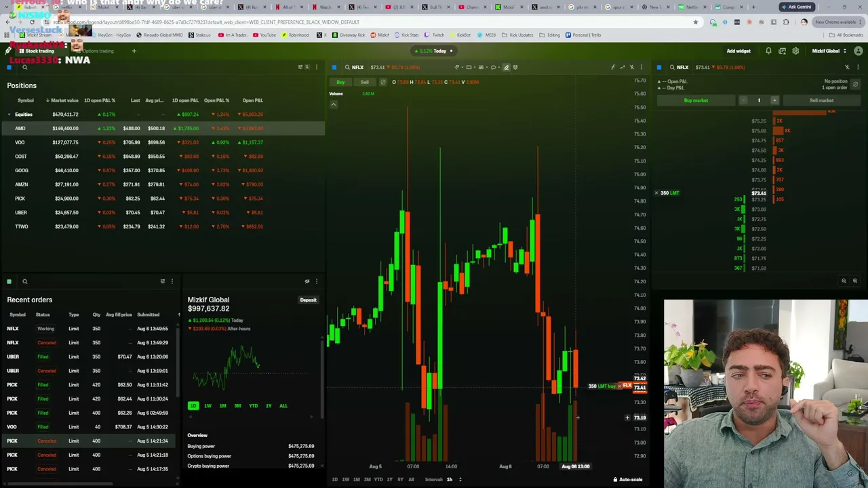Screen dimensions: 868x488
Task: Switch to the Stock trading tab
Action: tap(36, 51)
